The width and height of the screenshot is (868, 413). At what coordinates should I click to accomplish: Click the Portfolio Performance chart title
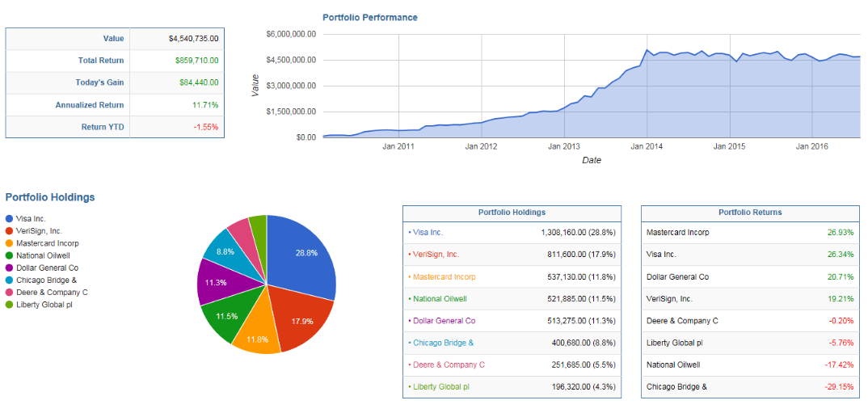[370, 18]
